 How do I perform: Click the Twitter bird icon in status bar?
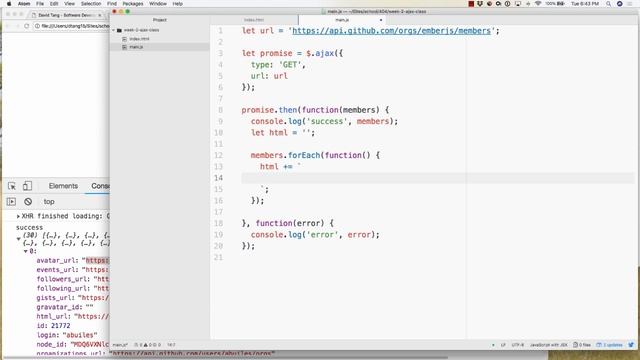pos(631,345)
